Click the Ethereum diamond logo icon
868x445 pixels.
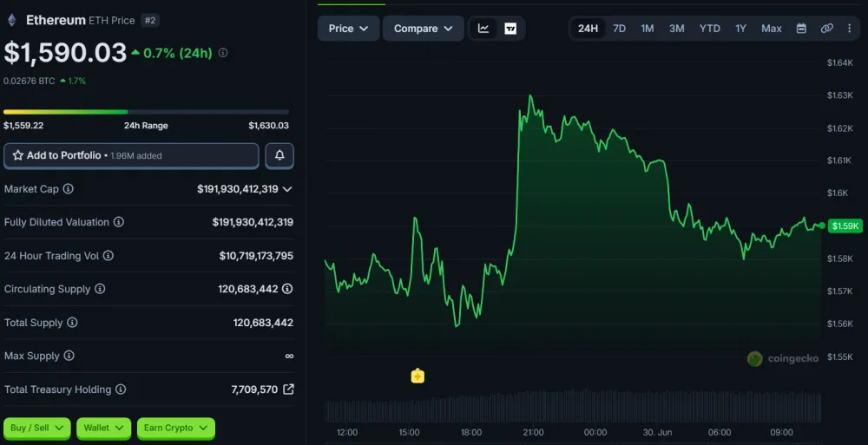[11, 21]
